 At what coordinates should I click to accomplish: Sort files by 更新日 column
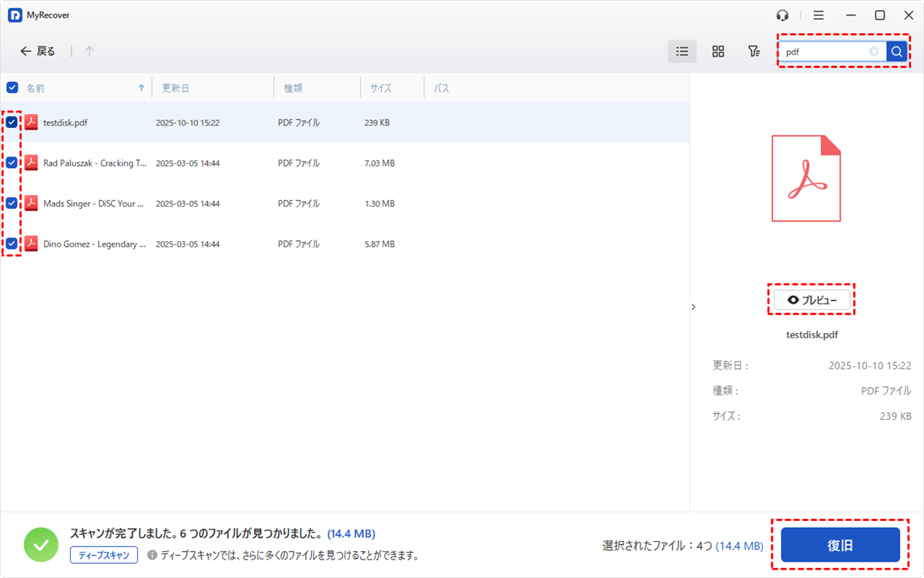pos(176,89)
